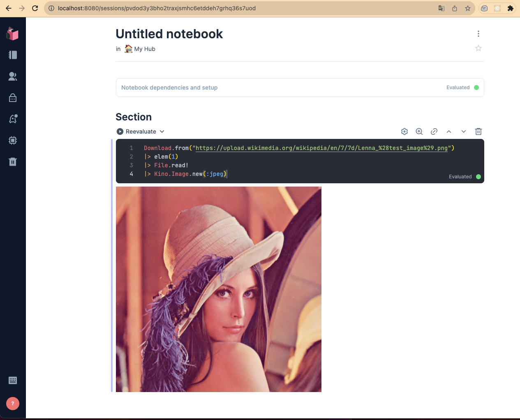Image resolution: width=520 pixels, height=420 pixels.
Task: Open My Hub link
Action: click(140, 49)
